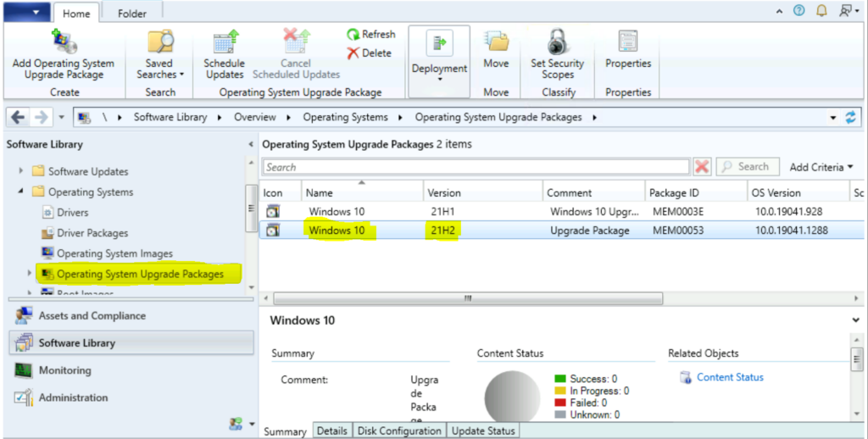Click the list's horizontal scrollbar
The image size is (868, 439).
[468, 298]
